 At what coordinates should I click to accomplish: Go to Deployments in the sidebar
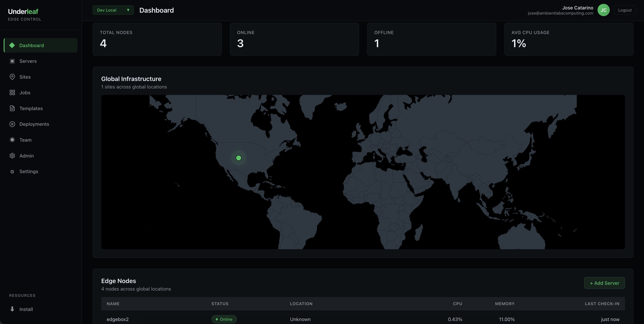click(34, 124)
